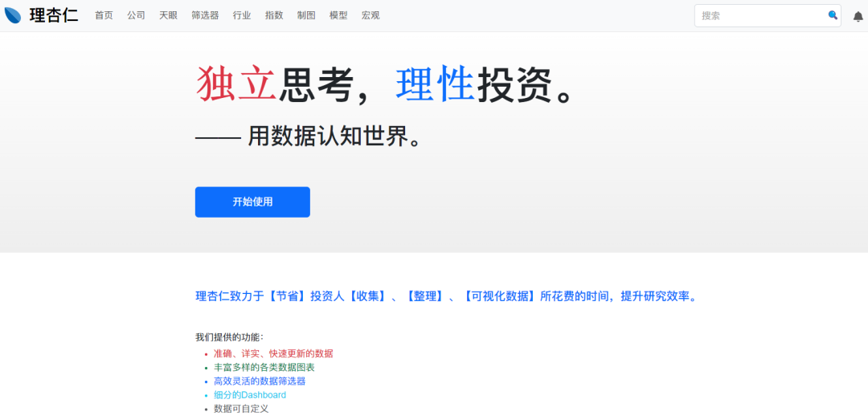Image resolution: width=868 pixels, height=420 pixels.
Task: Click 细分的Dashboard list item
Action: pos(250,395)
